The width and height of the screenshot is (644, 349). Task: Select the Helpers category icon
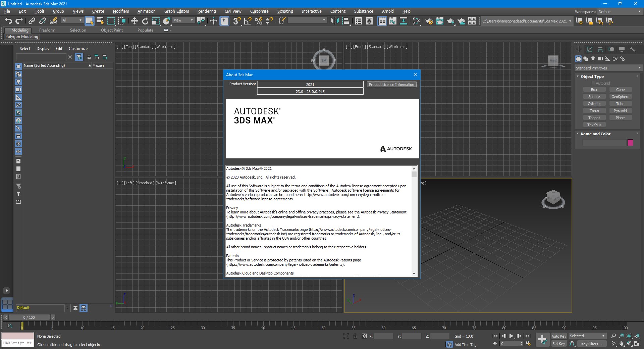(608, 59)
